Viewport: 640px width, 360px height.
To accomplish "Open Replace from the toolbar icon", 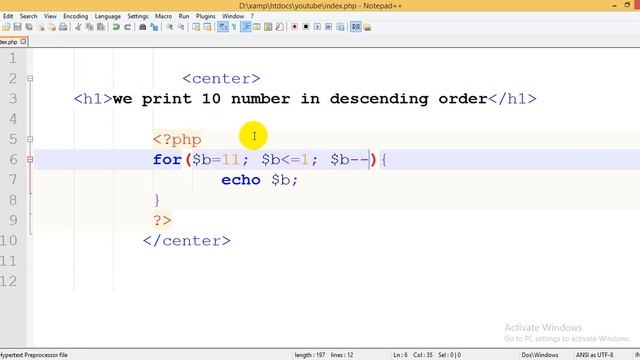I will click(154, 27).
